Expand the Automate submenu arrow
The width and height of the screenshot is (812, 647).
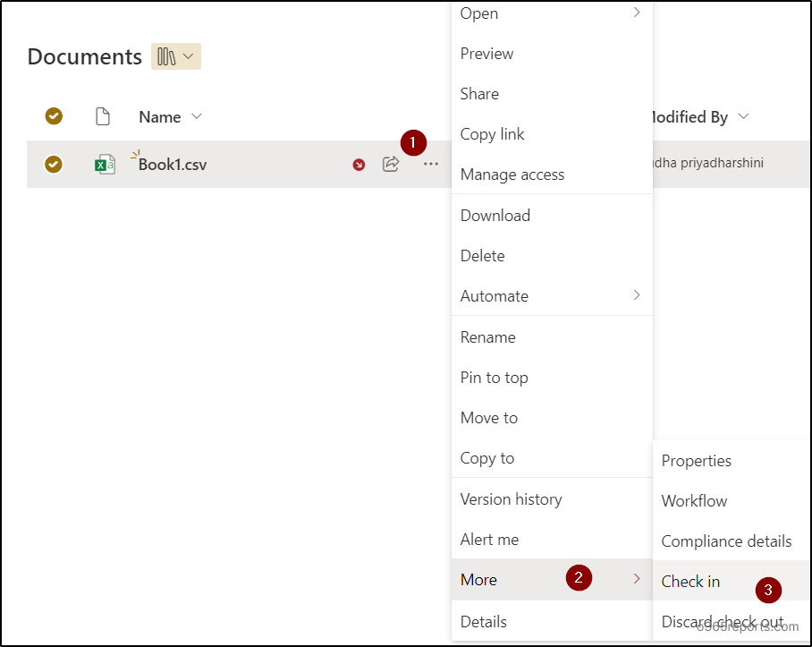tap(637, 295)
